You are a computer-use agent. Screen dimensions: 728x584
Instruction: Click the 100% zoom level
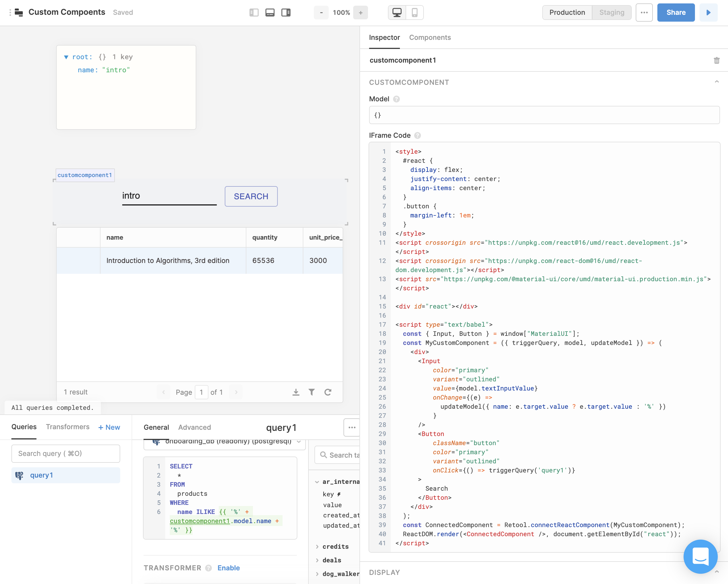(x=341, y=13)
